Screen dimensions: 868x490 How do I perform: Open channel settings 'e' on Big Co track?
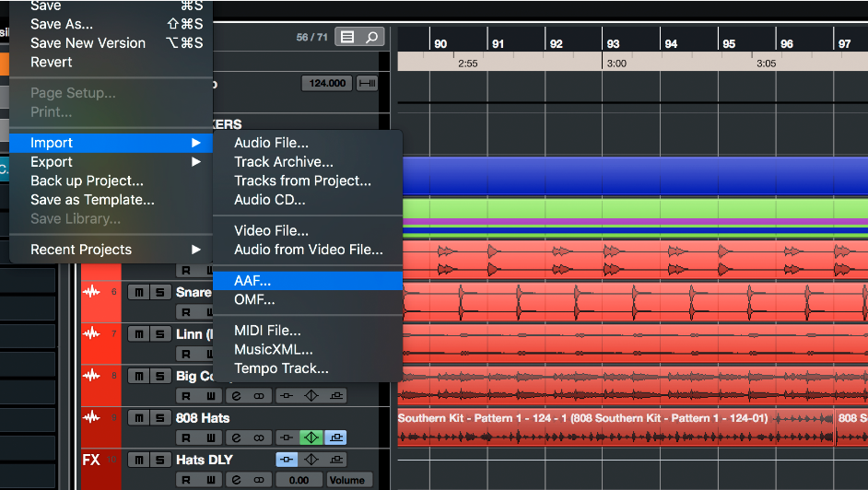coord(237,396)
